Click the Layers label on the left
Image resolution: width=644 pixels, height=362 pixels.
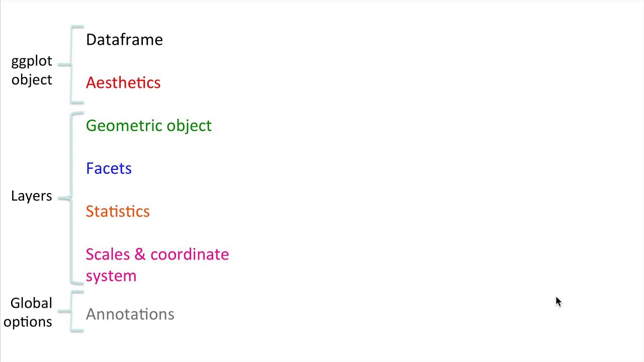[x=31, y=196]
